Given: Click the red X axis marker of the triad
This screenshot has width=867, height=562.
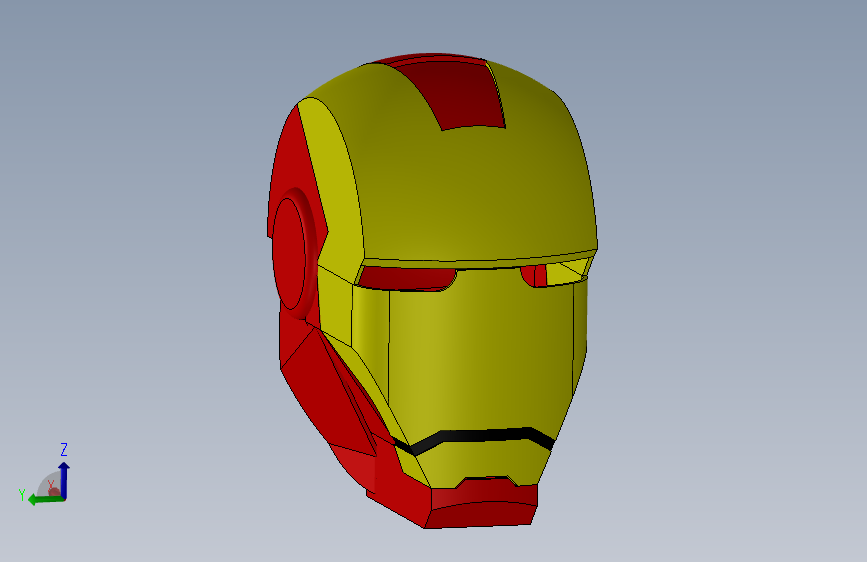Looking at the screenshot, I should point(54,491).
